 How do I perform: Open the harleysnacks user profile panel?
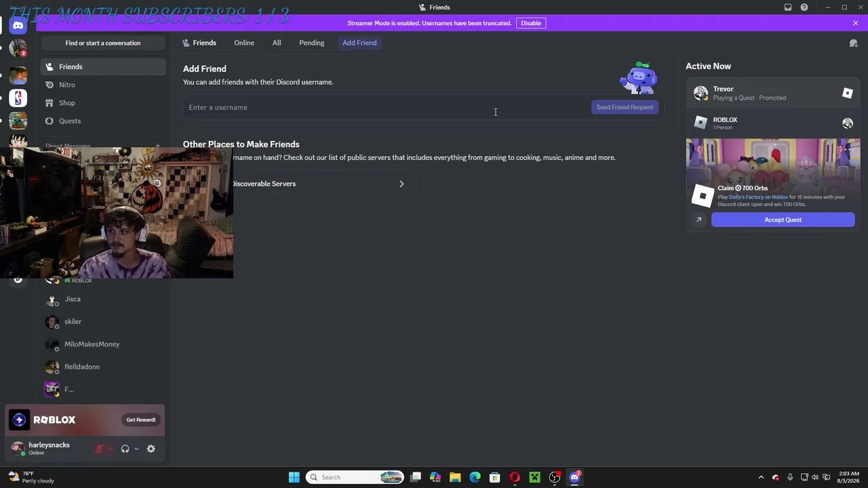point(47,448)
